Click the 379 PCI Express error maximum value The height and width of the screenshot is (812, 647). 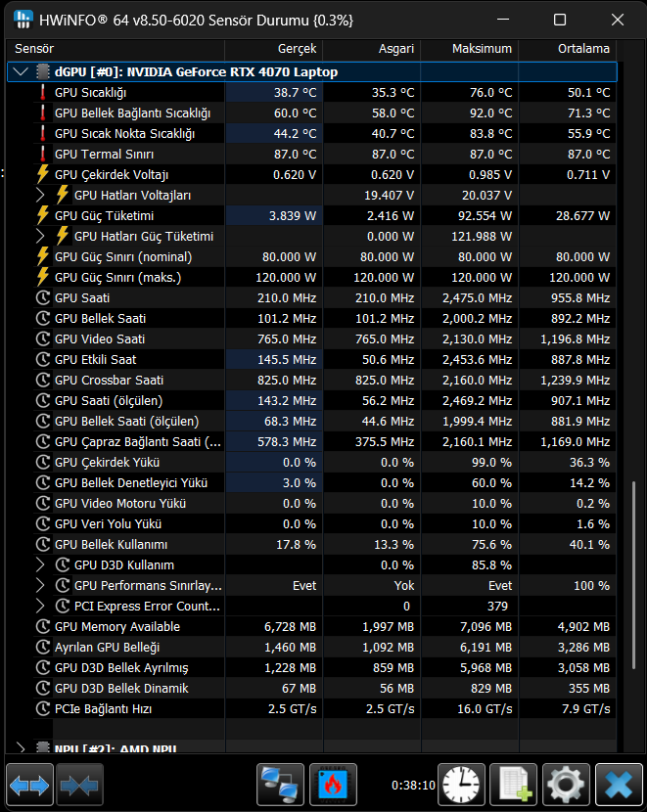[497, 606]
